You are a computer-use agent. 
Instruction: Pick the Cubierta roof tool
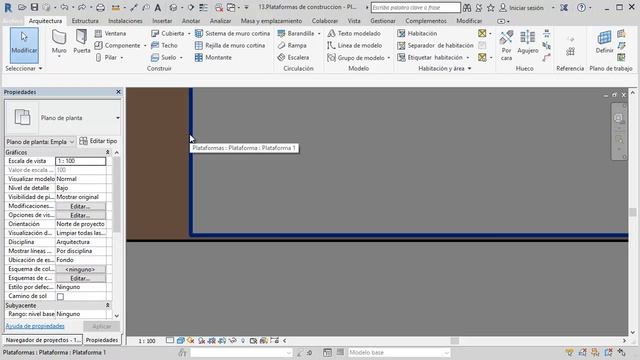[x=168, y=33]
